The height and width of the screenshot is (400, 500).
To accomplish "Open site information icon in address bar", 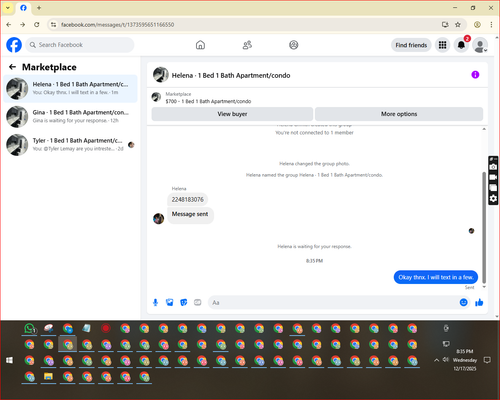I will point(53,25).
